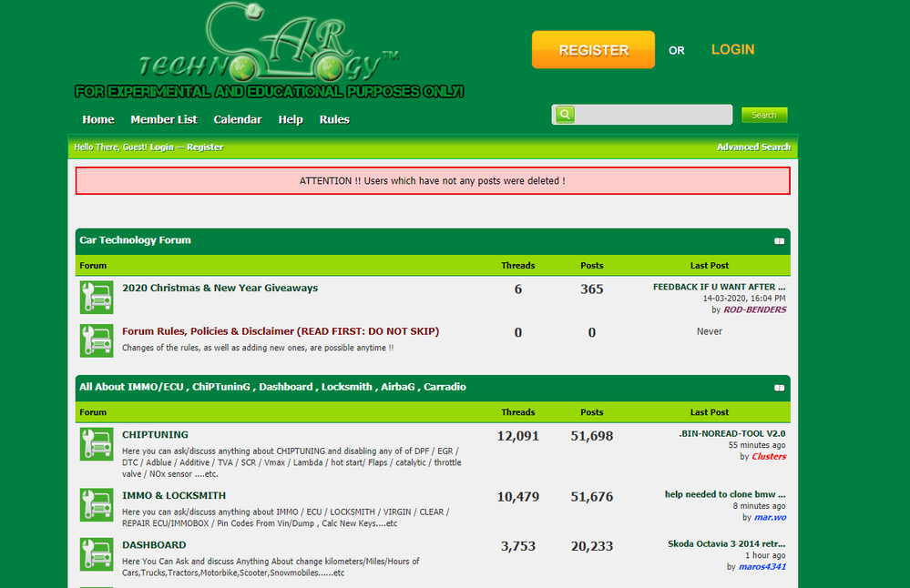Collapse the All About IMMO/ECU category

779,388
